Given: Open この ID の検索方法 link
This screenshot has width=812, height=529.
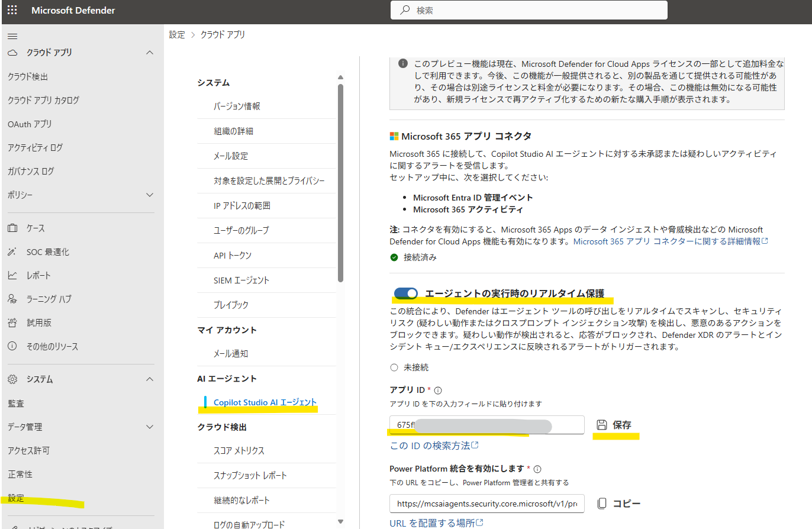Looking at the screenshot, I should pyautogui.click(x=434, y=446).
